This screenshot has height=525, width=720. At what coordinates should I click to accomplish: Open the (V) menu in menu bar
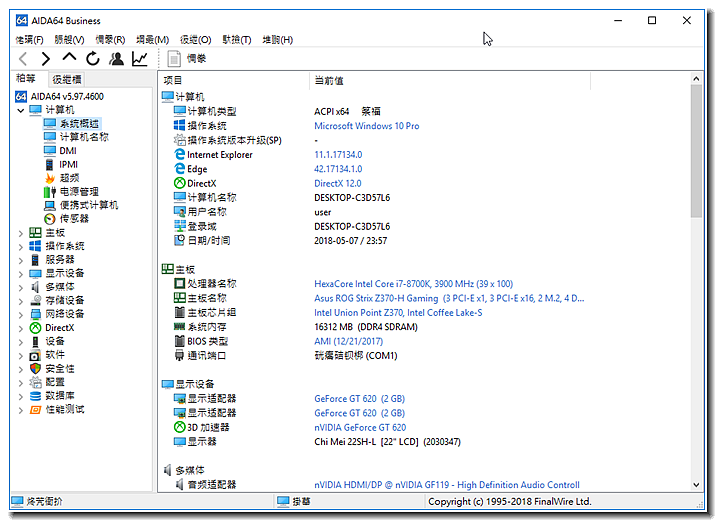tap(69, 40)
